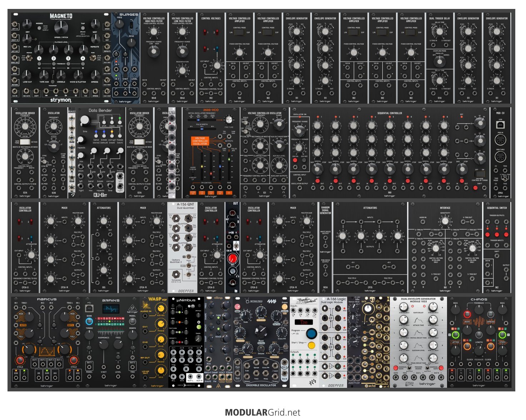The width and height of the screenshot is (526, 420).
Task: Click the Data Bender title text
Action: click(100, 110)
